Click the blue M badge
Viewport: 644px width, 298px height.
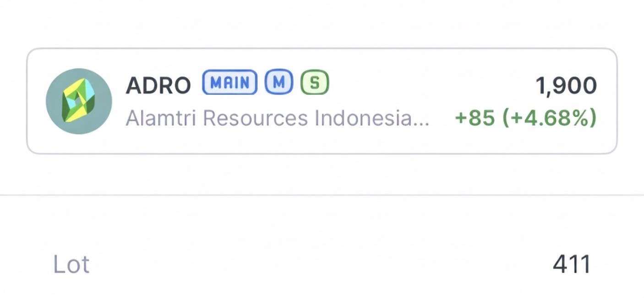point(278,83)
